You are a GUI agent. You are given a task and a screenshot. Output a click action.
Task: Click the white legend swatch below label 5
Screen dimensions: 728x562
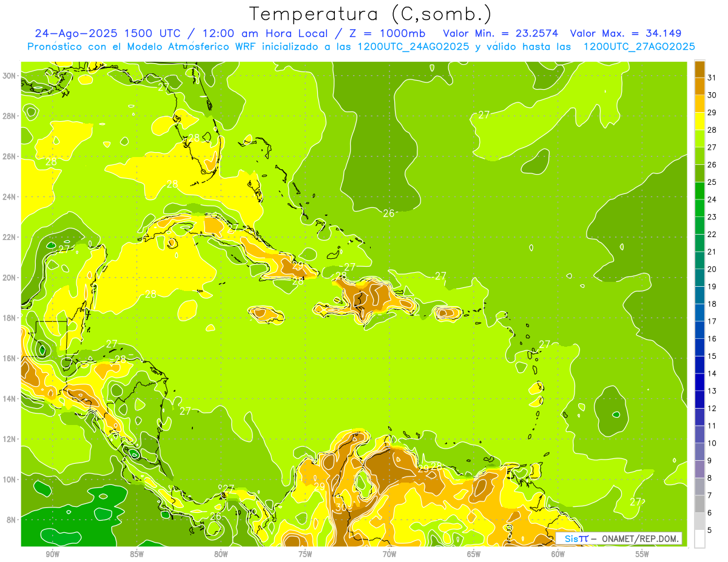(699, 538)
